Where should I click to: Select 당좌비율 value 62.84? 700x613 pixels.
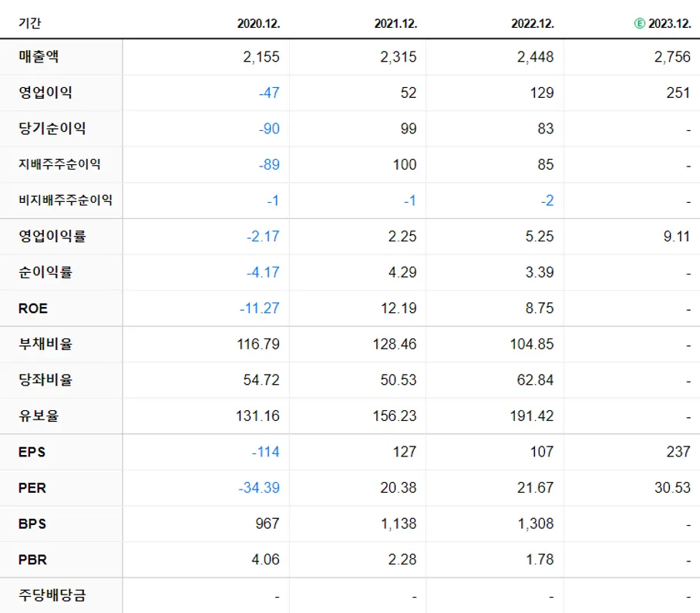pyautogui.click(x=535, y=380)
